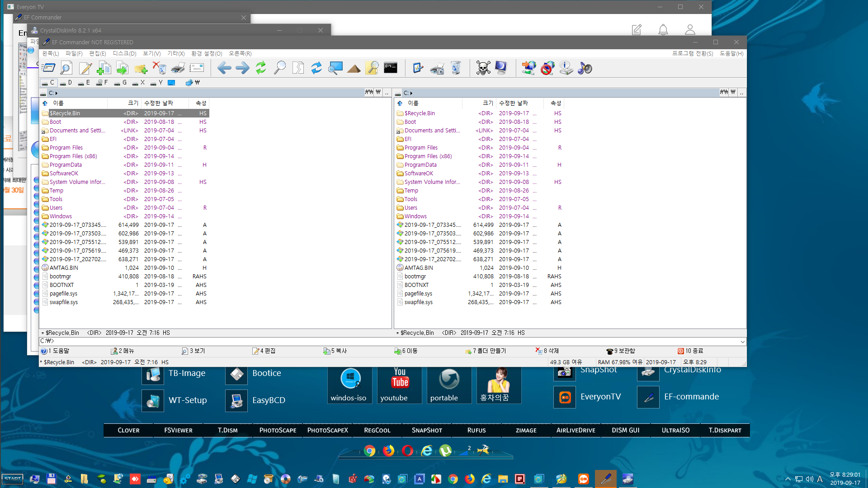Expand left panel C: path arrow
This screenshot has height=488, width=868.
pos(57,93)
